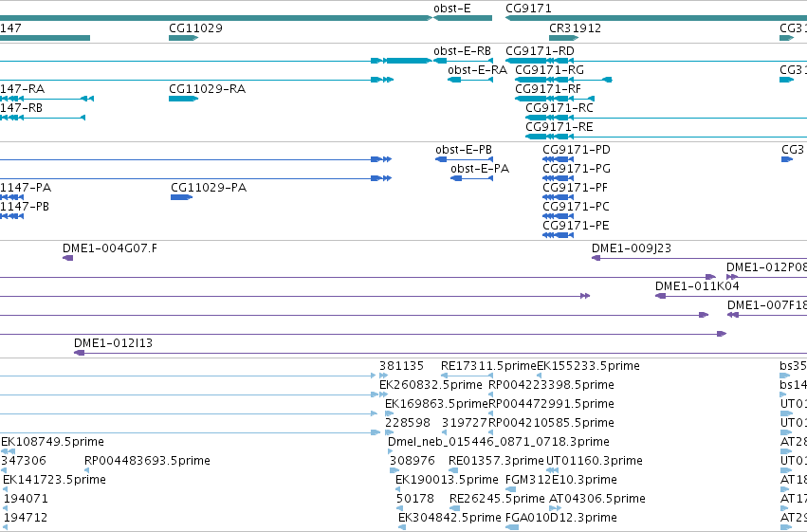Select the 319727 EST label
Screen dimensions: 807x532
[x=465, y=424]
